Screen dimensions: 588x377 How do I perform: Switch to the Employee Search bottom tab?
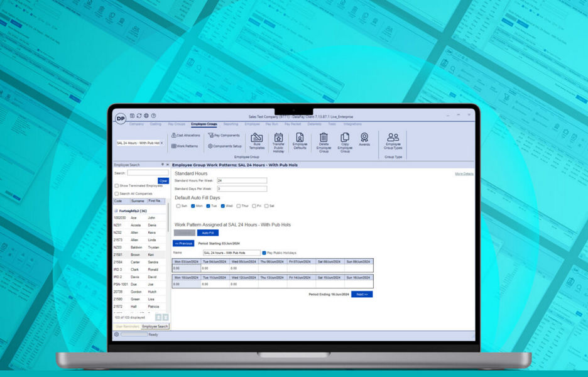point(155,326)
